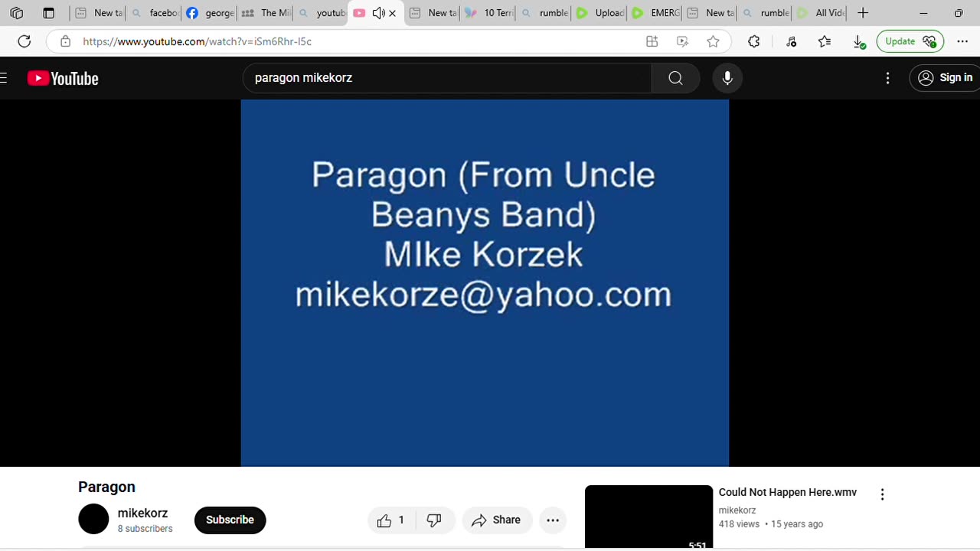Share the Paragon video
Screen dimensions: 980x551
tap(497, 520)
